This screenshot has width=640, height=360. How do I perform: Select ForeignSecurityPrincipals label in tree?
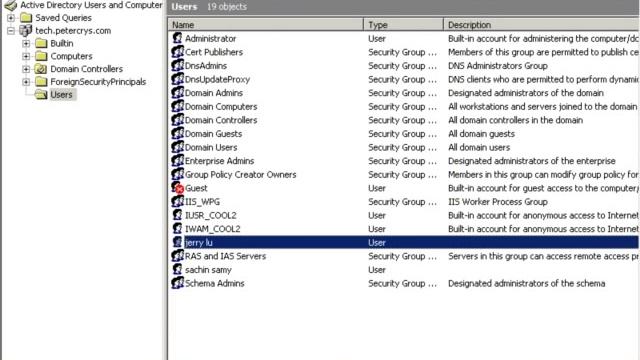[98, 82]
